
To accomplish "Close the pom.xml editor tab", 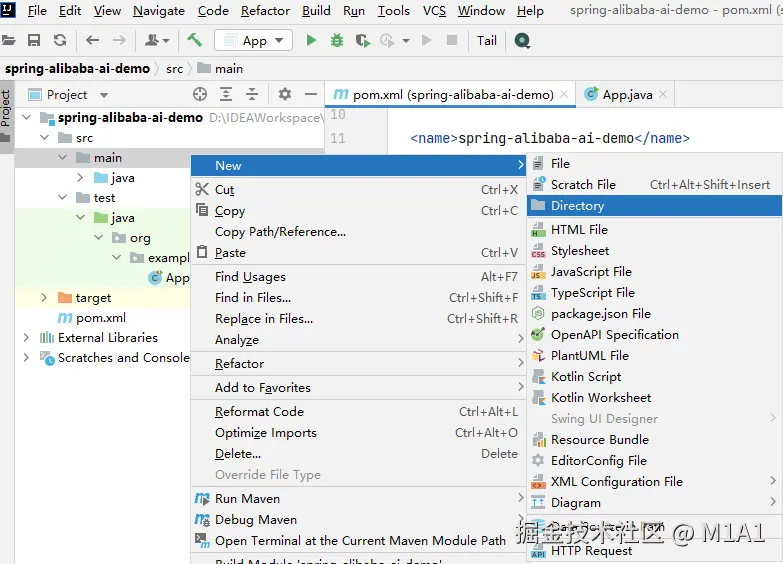I will pos(564,94).
